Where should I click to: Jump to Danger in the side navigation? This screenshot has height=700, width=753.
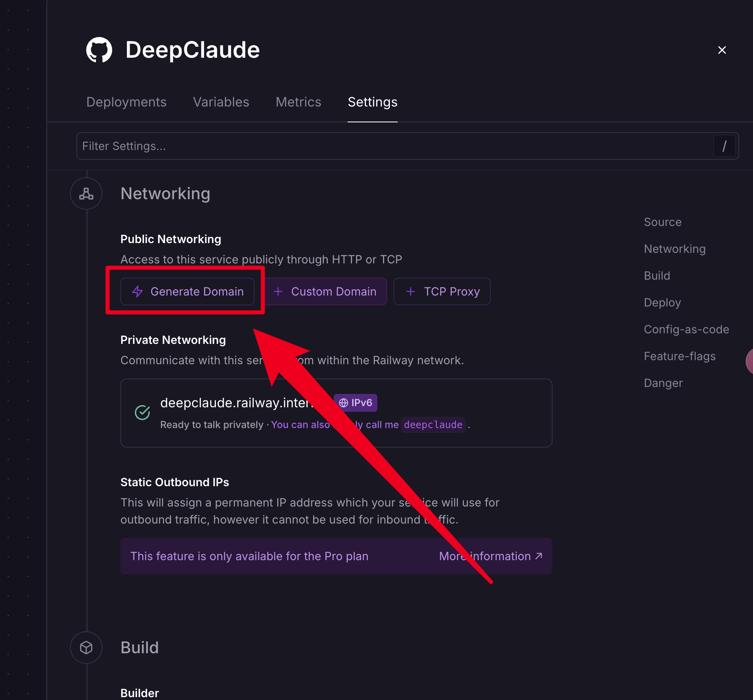(663, 383)
